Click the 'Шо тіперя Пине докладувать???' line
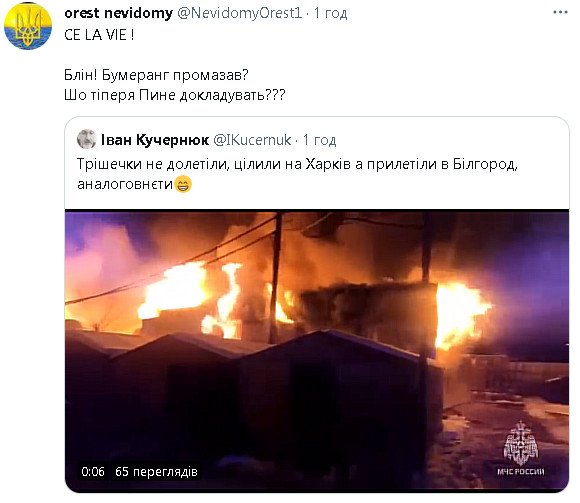The width and height of the screenshot is (580, 503). pyautogui.click(x=175, y=95)
